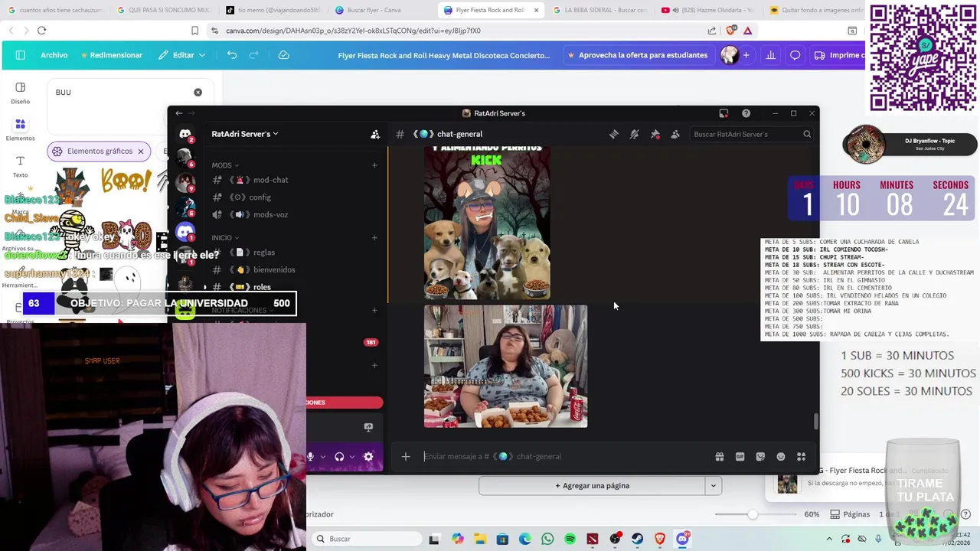Collapse the INICIO channel category
980x551 pixels.
(x=225, y=238)
